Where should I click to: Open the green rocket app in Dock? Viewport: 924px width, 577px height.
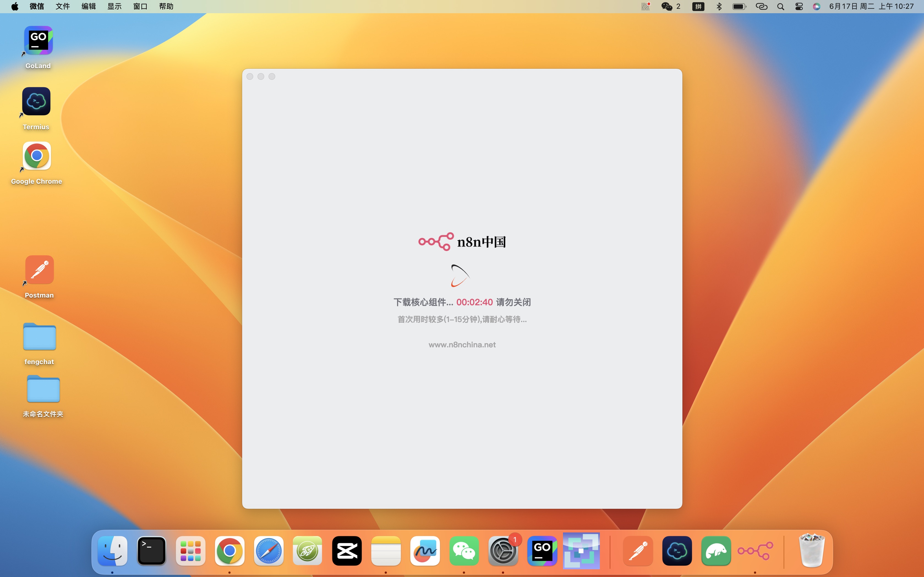[x=307, y=551]
